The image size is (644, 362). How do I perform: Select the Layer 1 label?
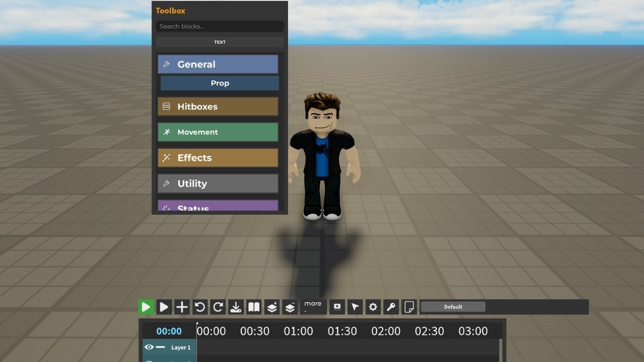point(181,348)
